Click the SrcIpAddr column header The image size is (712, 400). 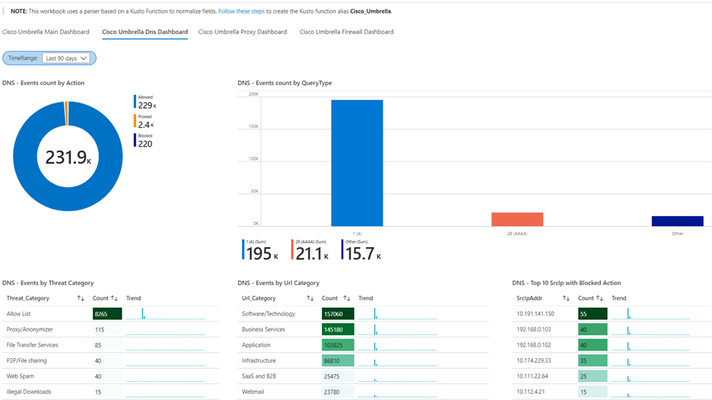pyautogui.click(x=529, y=298)
